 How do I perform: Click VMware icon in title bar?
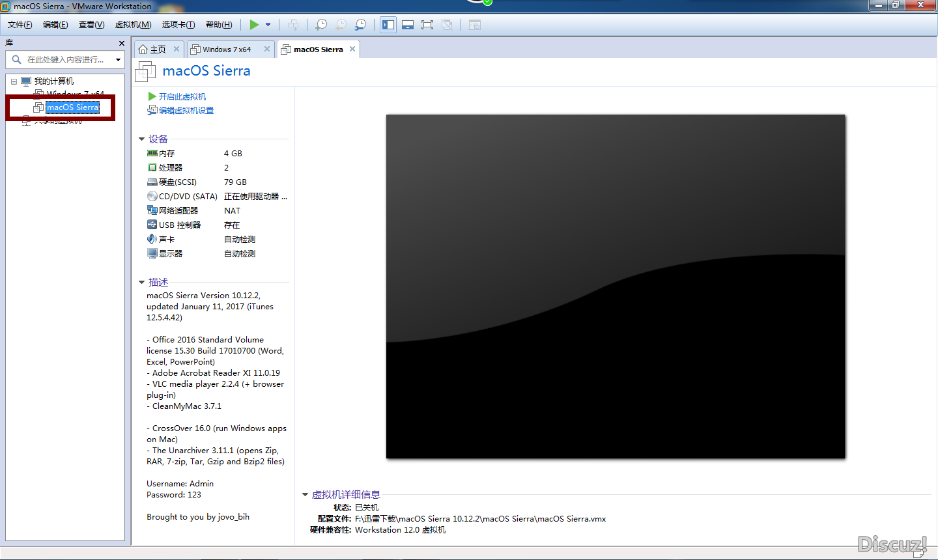pyautogui.click(x=6, y=7)
